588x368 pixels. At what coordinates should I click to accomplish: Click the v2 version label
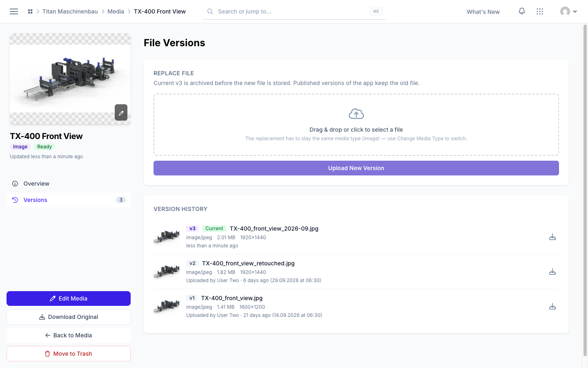192,263
